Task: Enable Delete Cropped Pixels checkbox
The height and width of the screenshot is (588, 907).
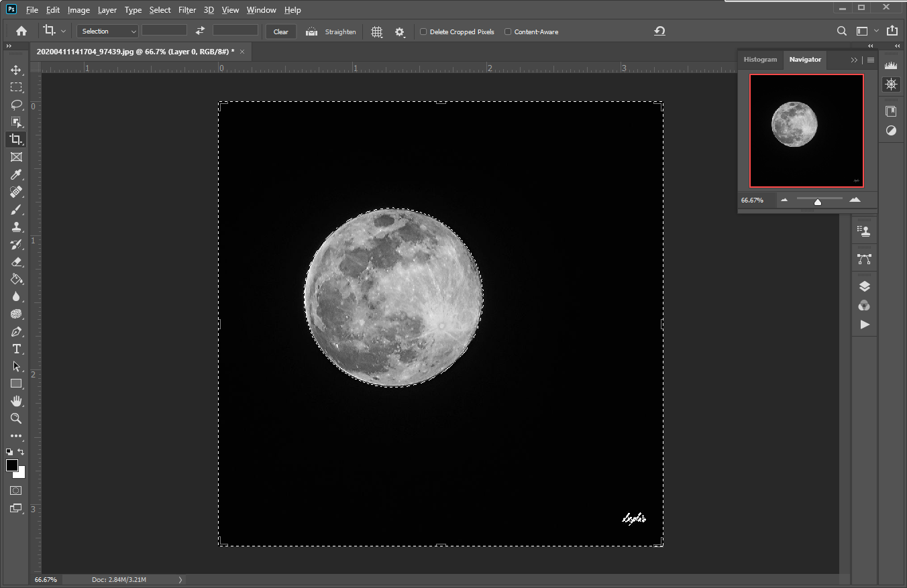Action: [x=423, y=32]
